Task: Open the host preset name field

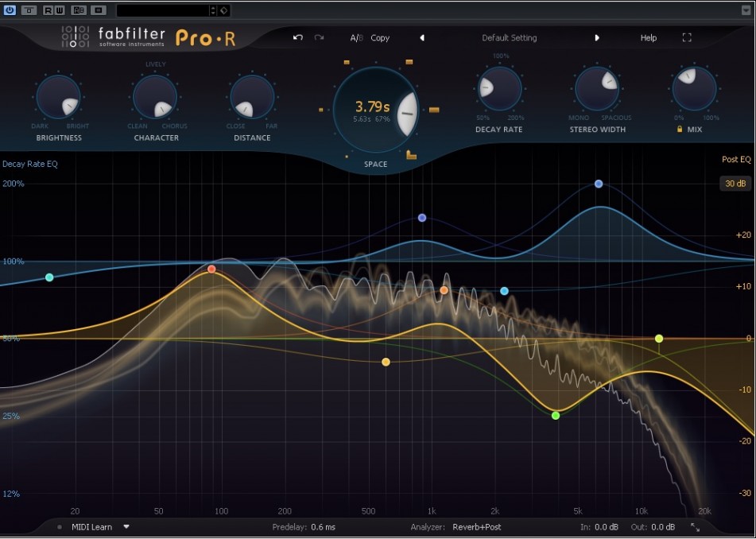Action: (x=162, y=10)
